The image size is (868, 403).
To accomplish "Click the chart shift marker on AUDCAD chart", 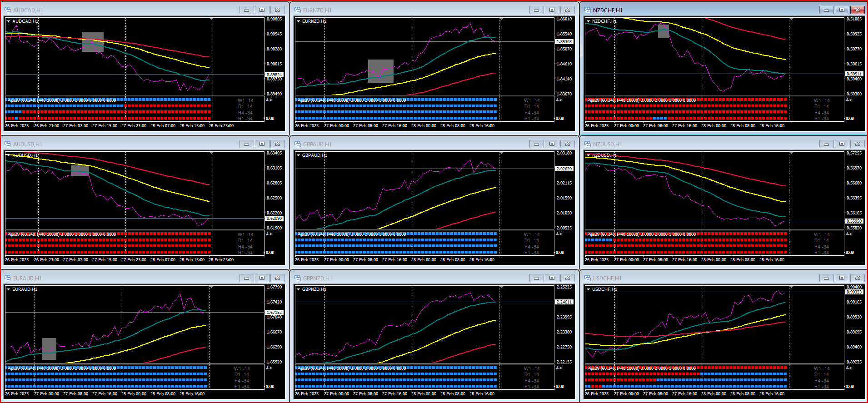I will click(212, 19).
